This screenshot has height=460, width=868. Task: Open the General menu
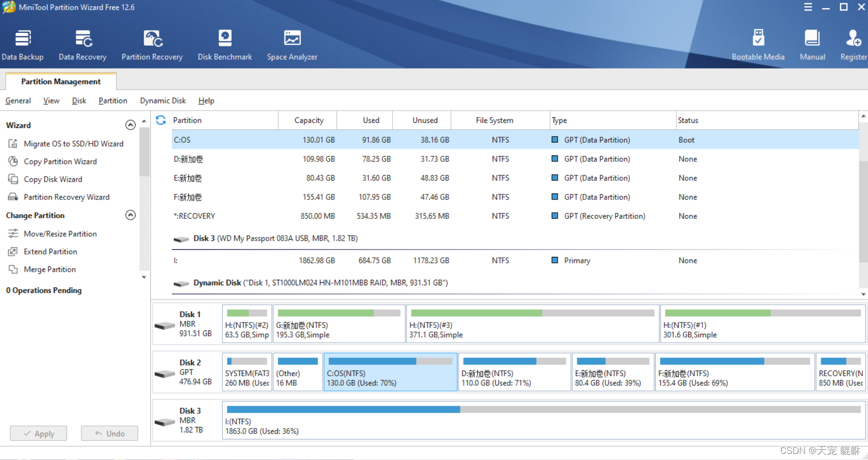18,101
